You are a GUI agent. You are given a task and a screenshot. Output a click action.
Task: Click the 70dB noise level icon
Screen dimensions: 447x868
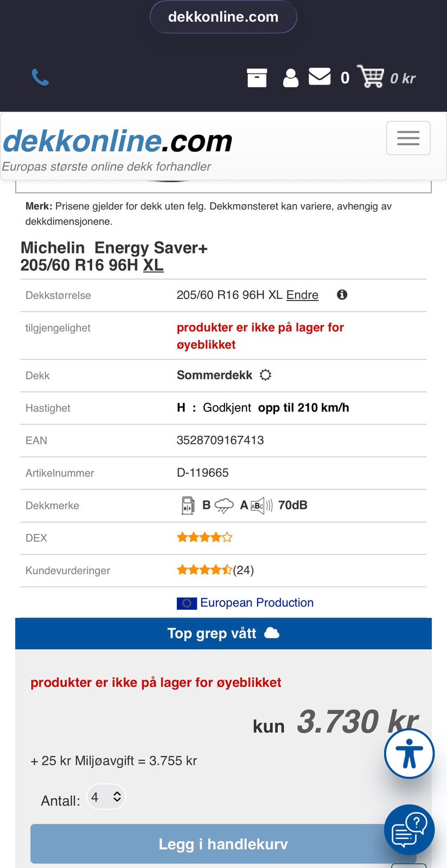(262, 506)
